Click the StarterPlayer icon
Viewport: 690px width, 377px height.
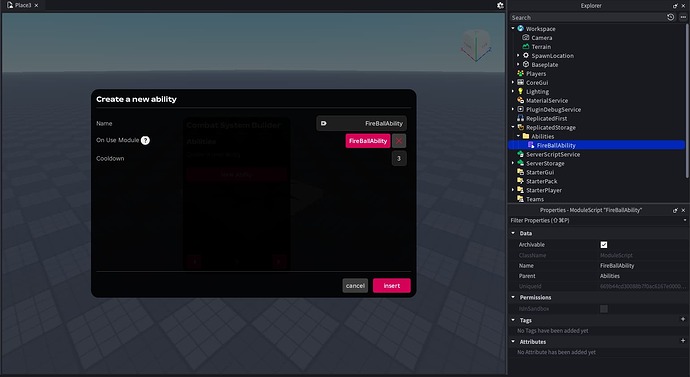pos(521,190)
